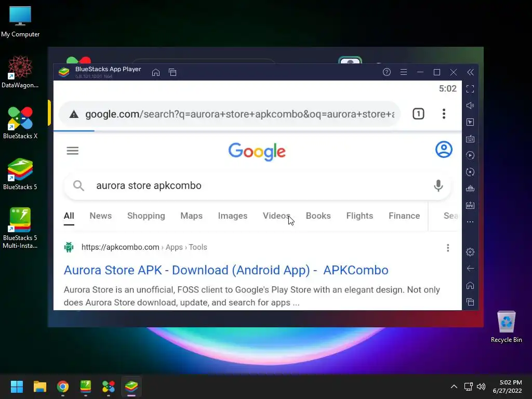Open the multi-instance tabs icon in title bar
Viewport: 532px width, 399px height.
click(x=172, y=72)
